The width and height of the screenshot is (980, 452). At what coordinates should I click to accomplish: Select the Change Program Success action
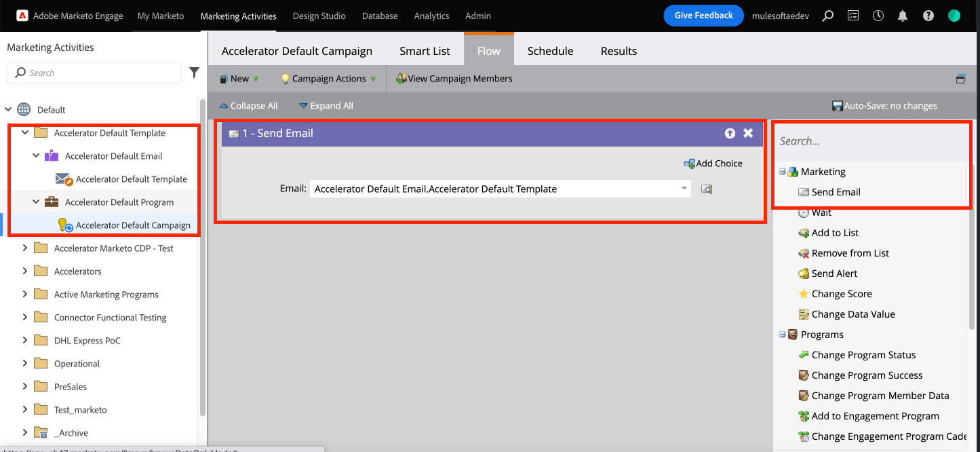(x=860, y=375)
